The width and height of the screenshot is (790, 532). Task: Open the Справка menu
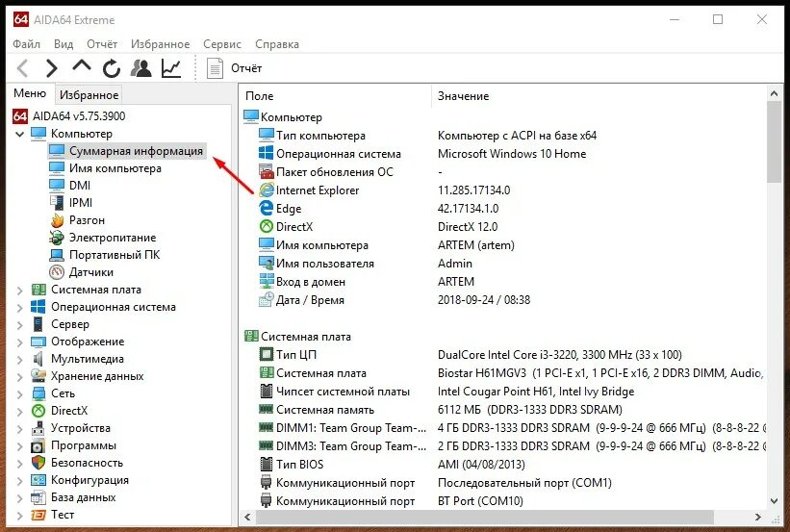(277, 44)
